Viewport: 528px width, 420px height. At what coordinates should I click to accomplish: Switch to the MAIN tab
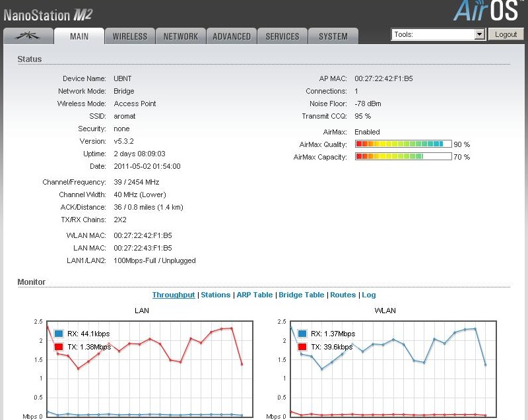(x=79, y=36)
